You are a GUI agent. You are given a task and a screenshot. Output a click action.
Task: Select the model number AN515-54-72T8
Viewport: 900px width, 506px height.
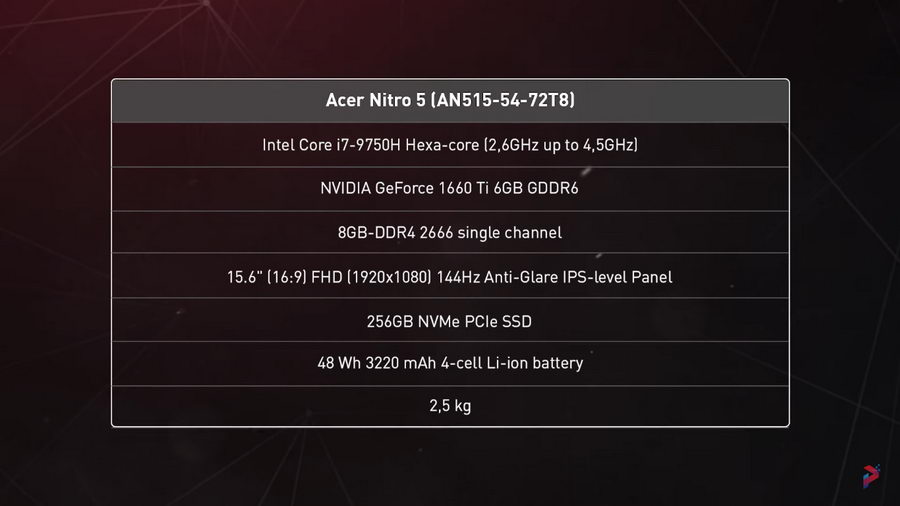click(505, 100)
